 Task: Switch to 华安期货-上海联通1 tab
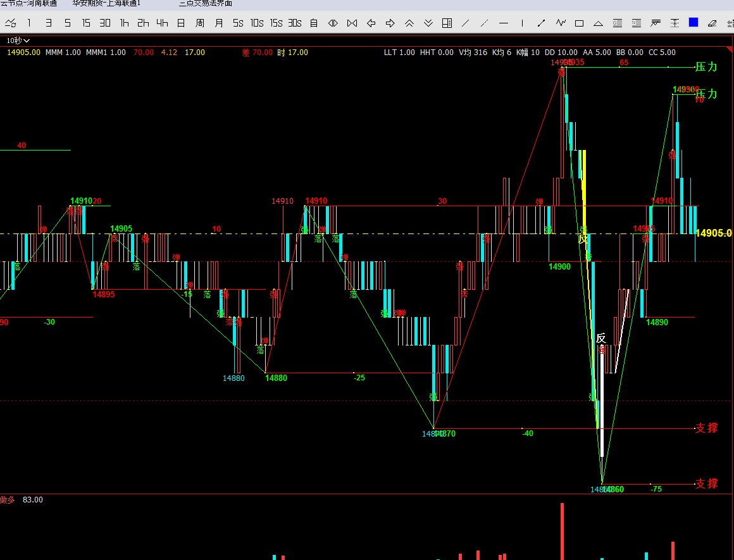106,3
